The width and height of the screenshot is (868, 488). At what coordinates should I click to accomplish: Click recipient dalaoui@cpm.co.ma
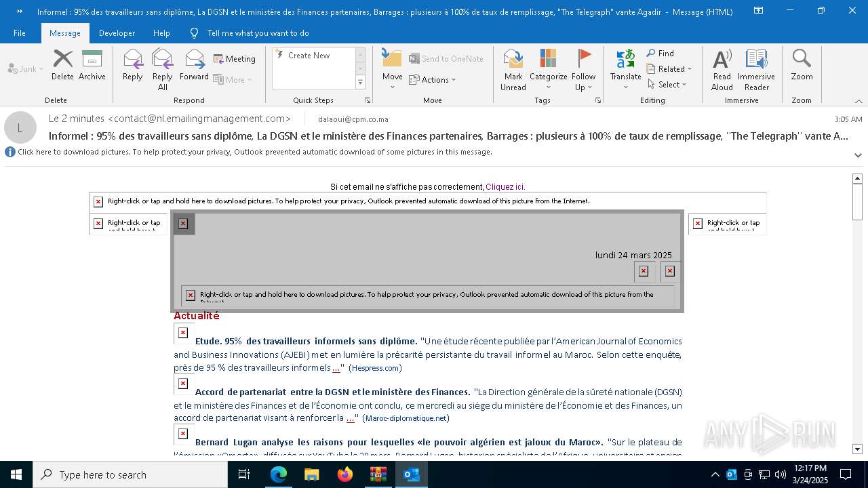click(x=353, y=119)
